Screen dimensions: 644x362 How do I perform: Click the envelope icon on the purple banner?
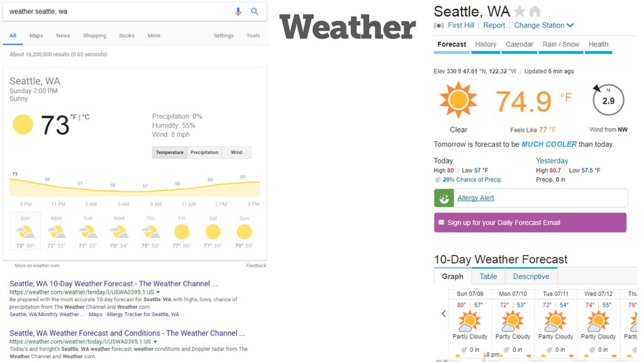point(441,222)
